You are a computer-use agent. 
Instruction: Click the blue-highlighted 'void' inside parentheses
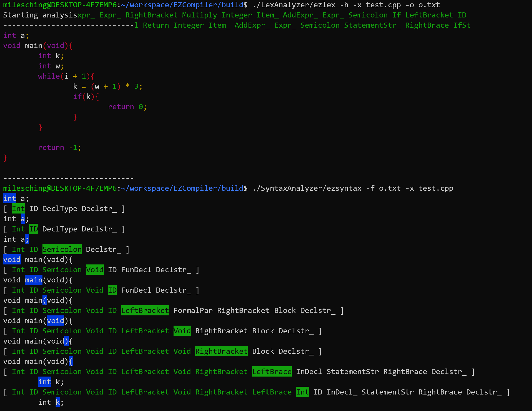click(x=55, y=321)
